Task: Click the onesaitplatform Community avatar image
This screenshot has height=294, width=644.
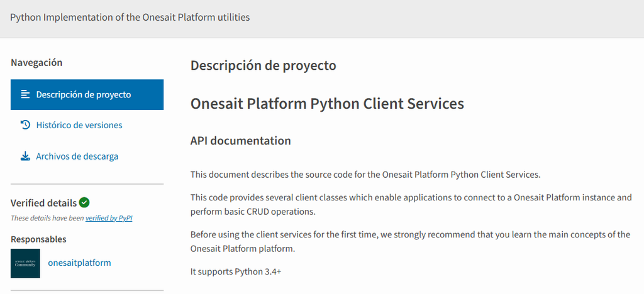Action: 25,263
